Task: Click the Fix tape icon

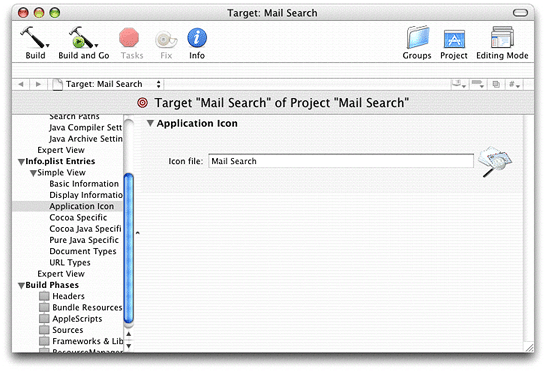Action: (x=166, y=39)
